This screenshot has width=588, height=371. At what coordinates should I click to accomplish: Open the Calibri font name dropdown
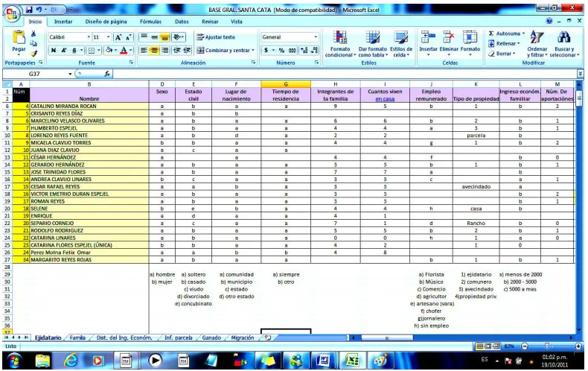coord(89,37)
